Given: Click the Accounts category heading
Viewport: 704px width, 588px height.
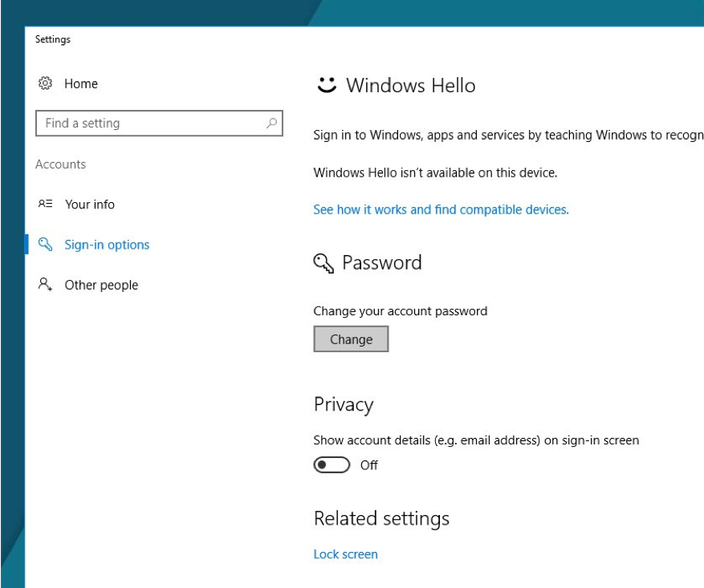Looking at the screenshot, I should pos(61,164).
